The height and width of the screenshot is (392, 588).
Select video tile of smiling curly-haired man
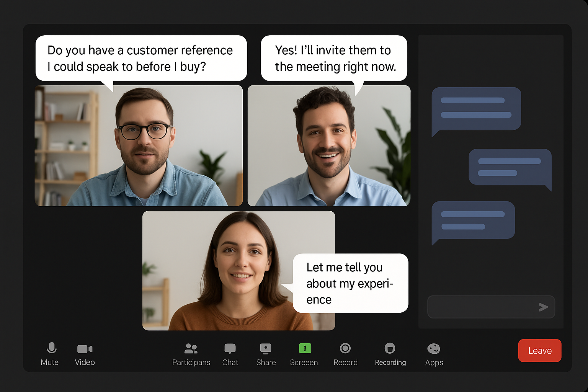(329, 145)
